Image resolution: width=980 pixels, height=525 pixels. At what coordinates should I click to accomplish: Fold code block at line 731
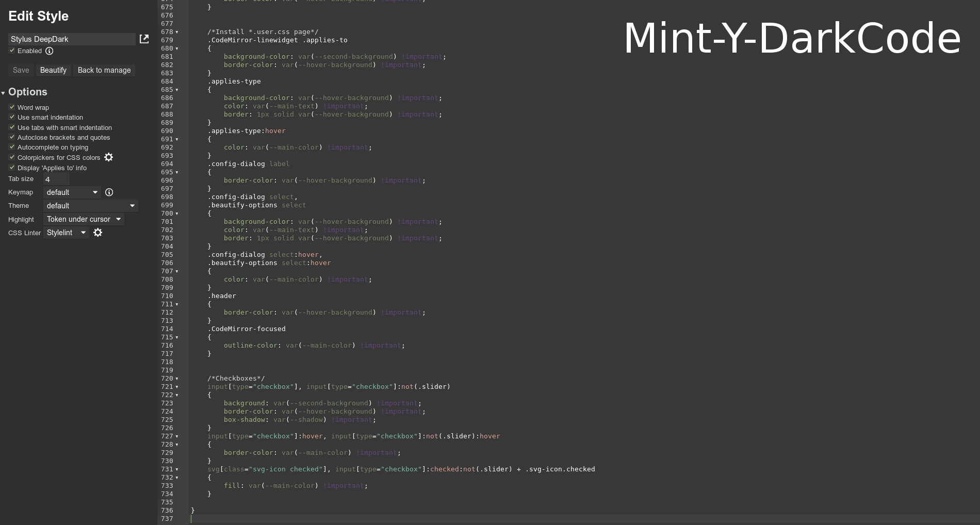tap(177, 469)
